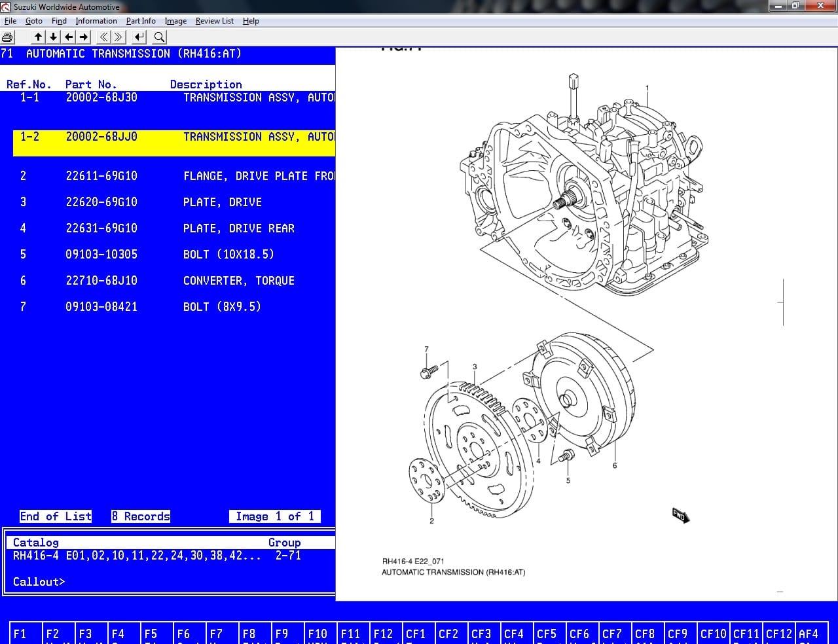This screenshot has height=644, width=838.
Task: Open the Information menu
Action: 96,21
